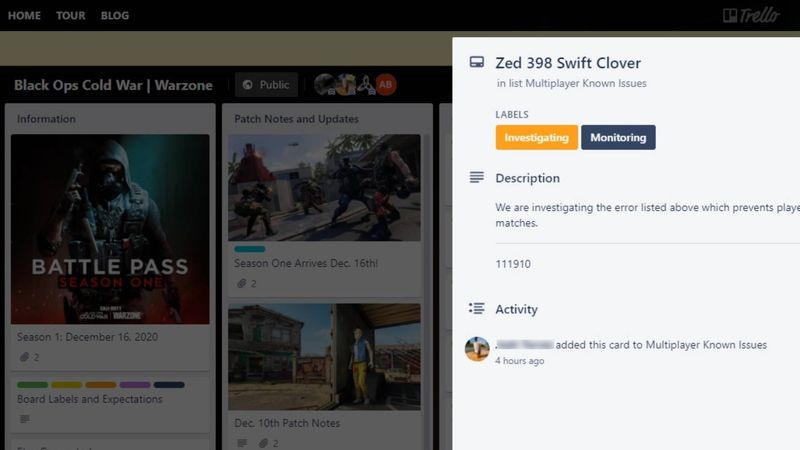Select the card title Zed 398 Swift Clover
The width and height of the screenshot is (800, 450).
(x=568, y=63)
